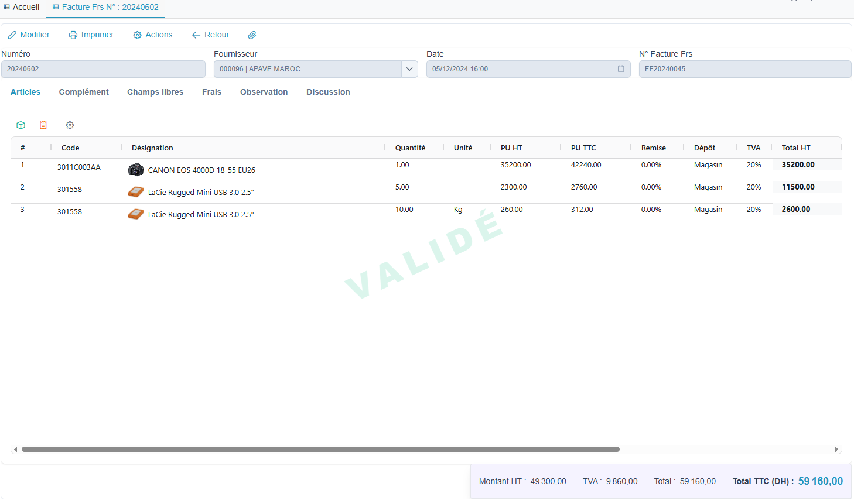Click the scroll right arrow of table
The image size is (854, 504).
pos(836,450)
